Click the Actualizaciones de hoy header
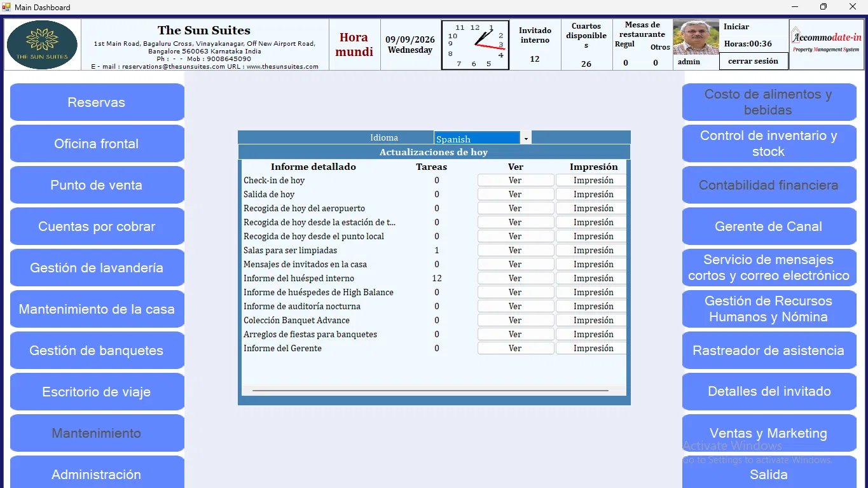Viewport: 868px width, 488px height. [x=434, y=152]
